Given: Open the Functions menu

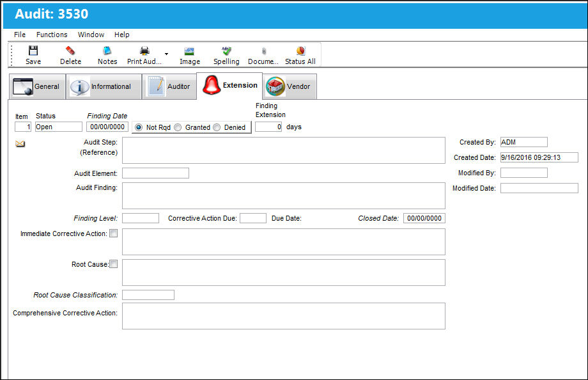Looking at the screenshot, I should click(52, 35).
